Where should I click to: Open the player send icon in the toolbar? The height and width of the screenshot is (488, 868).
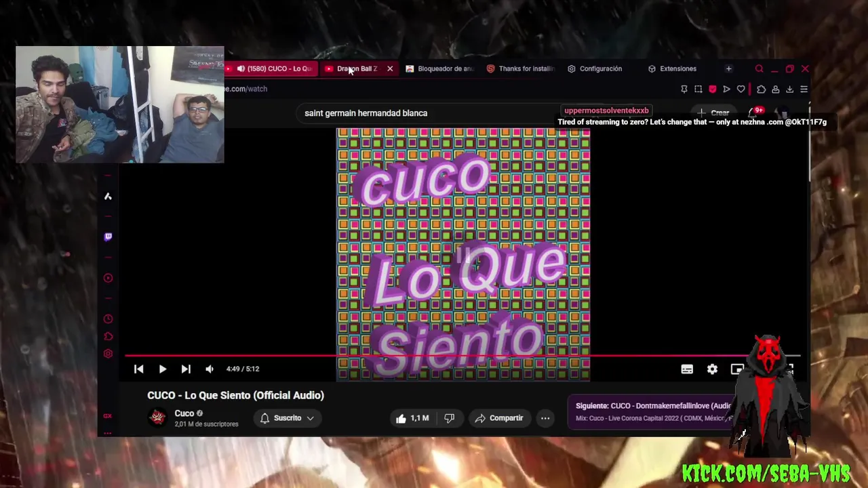726,89
